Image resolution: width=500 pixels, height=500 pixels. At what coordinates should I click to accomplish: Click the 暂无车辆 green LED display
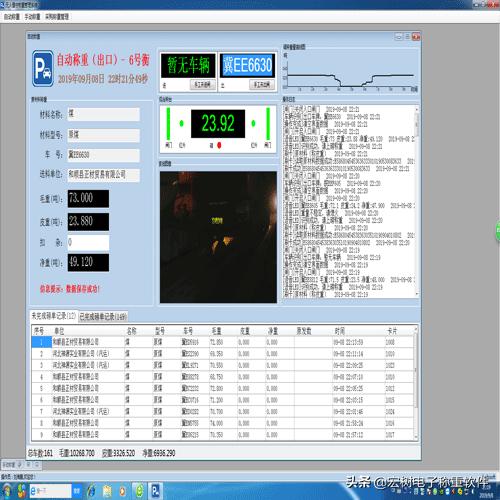tap(188, 65)
